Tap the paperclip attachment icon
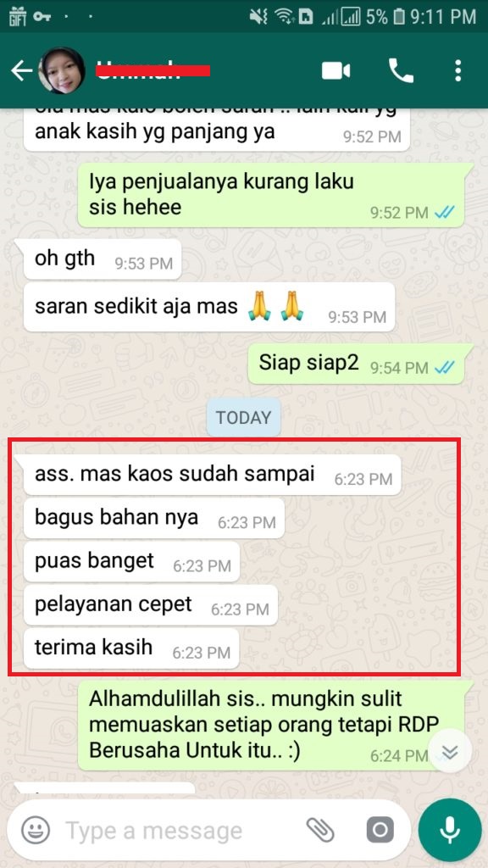 (320, 830)
